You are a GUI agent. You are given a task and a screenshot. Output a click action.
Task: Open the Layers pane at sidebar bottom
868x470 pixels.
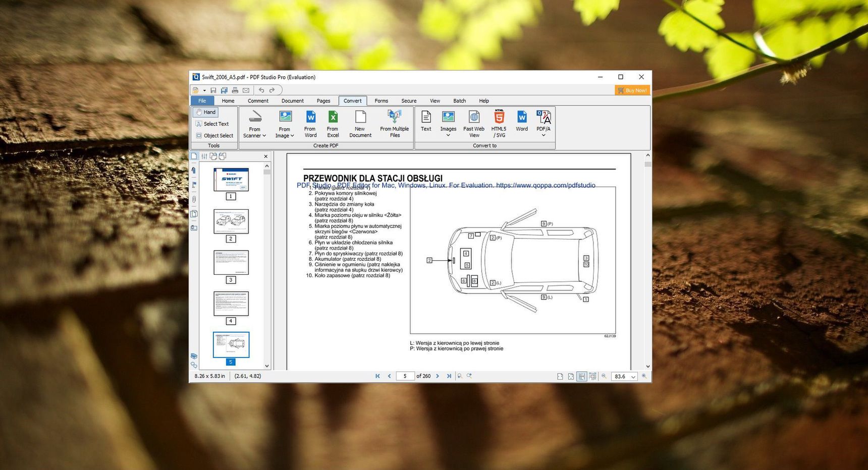tap(194, 356)
